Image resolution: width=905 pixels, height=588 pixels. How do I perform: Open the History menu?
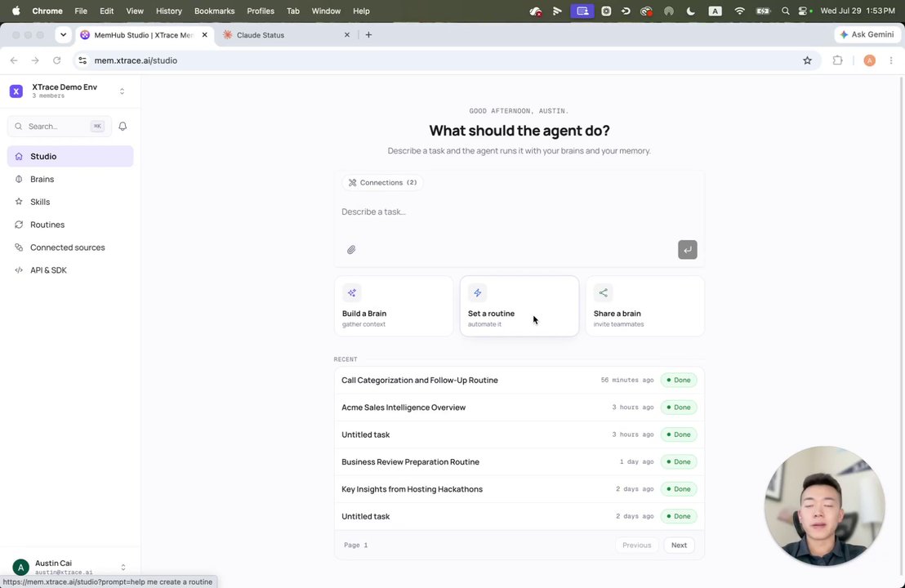pos(168,11)
